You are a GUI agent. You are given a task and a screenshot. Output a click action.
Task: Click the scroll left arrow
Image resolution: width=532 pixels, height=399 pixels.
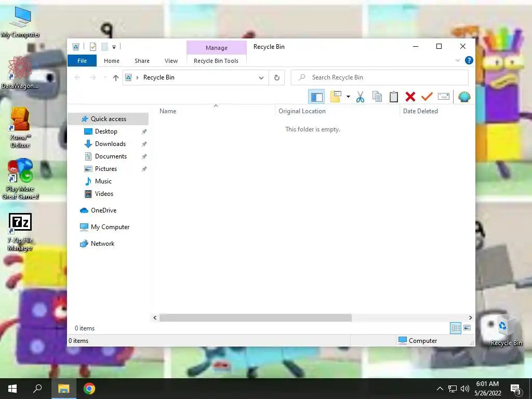point(155,318)
